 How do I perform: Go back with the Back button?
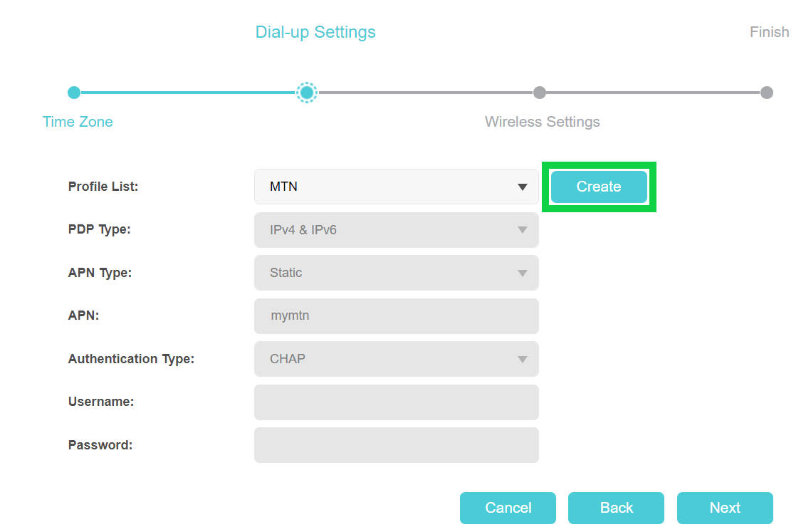click(616, 508)
